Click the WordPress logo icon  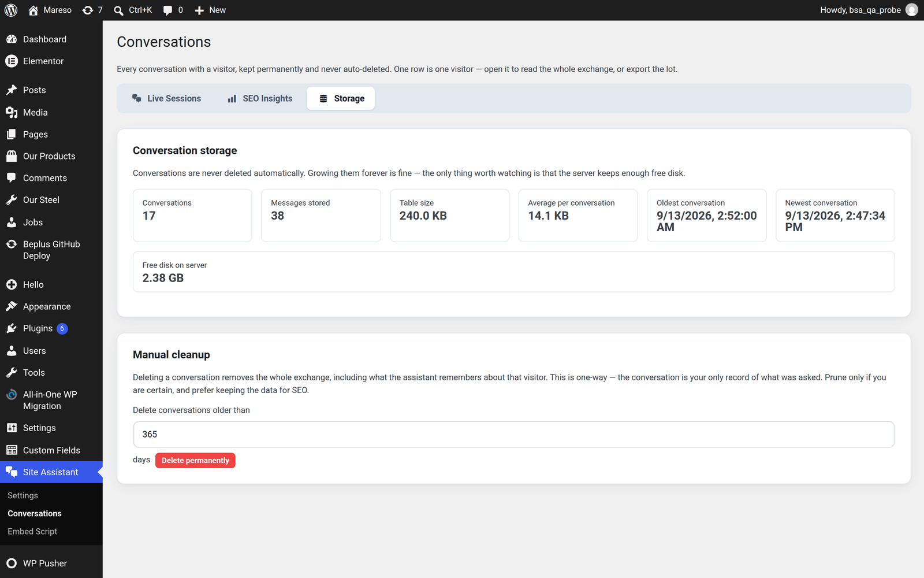pos(11,10)
